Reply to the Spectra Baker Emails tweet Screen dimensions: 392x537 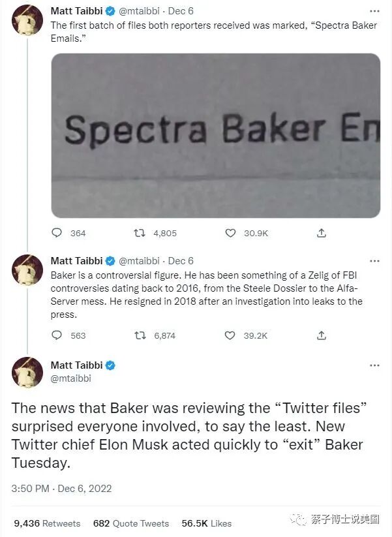(57, 233)
